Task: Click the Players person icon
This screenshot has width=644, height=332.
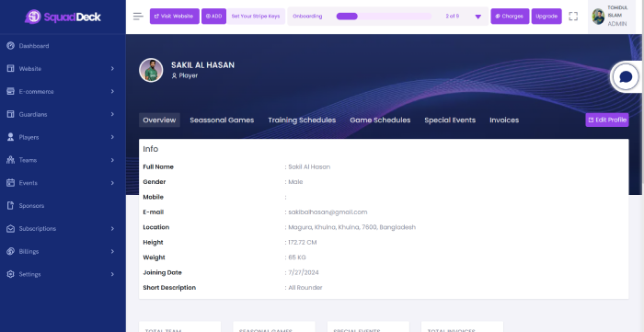Action: [11, 137]
